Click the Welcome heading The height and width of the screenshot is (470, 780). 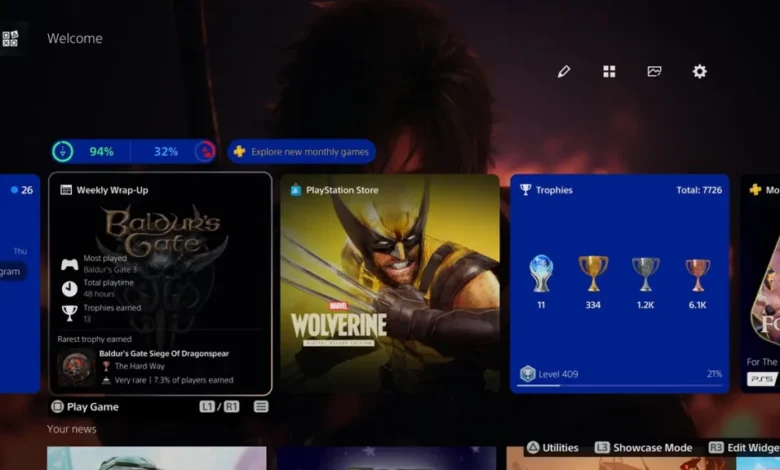tap(75, 38)
